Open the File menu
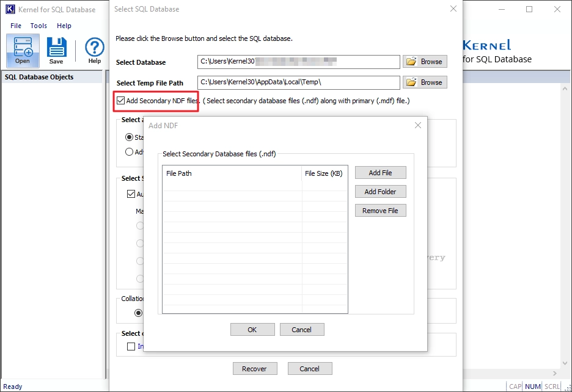The image size is (572, 392). click(x=16, y=26)
